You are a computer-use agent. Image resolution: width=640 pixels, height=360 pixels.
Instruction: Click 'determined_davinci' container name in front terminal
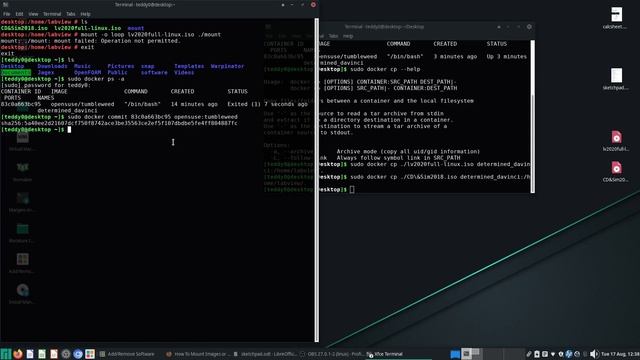pyautogui.click(x=67, y=110)
